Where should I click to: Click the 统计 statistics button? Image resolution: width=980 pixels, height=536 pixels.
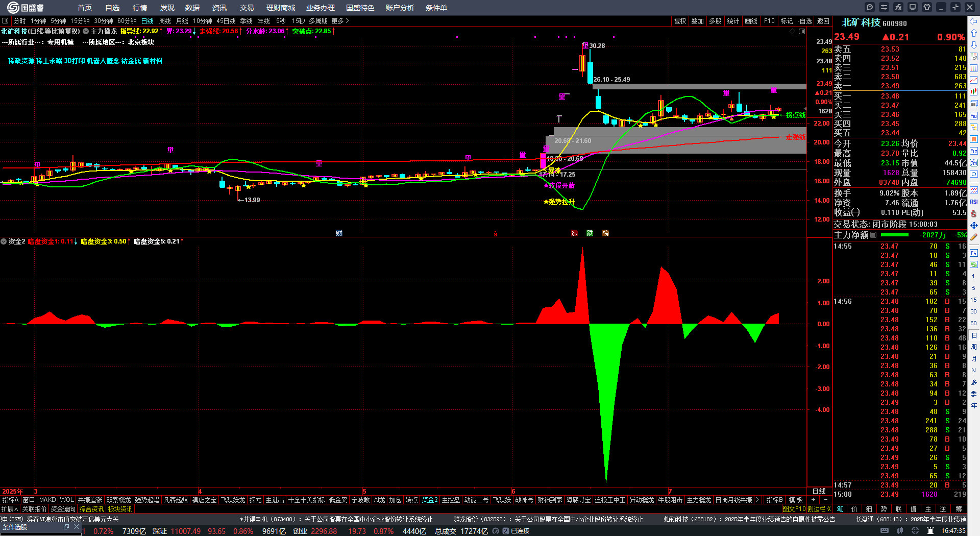click(733, 21)
